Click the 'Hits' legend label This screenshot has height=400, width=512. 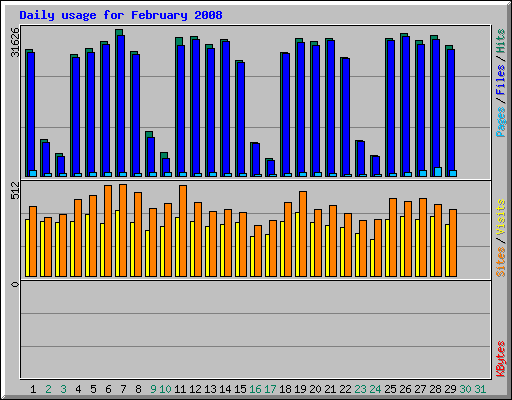501,42
